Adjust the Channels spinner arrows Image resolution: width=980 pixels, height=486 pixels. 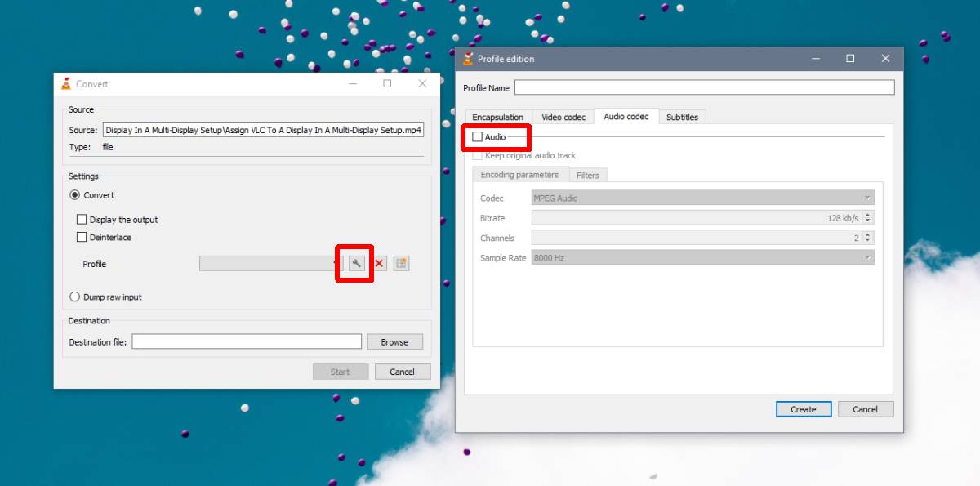tap(867, 238)
